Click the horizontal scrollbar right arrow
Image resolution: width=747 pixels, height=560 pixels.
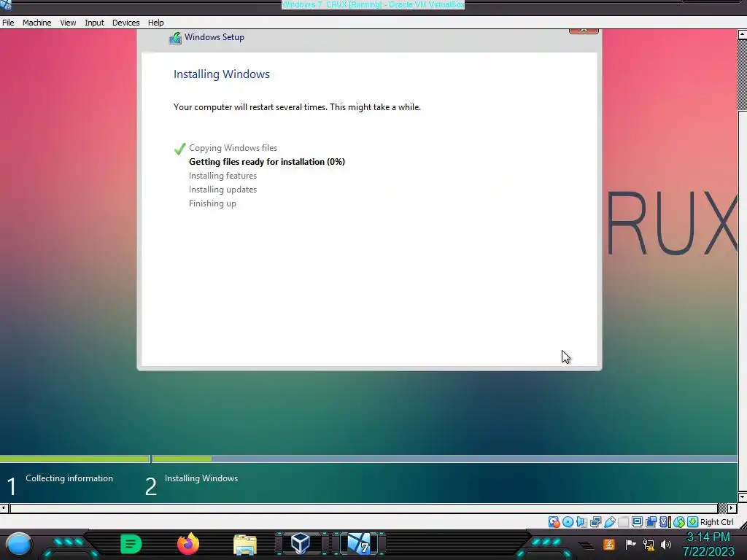point(732,508)
